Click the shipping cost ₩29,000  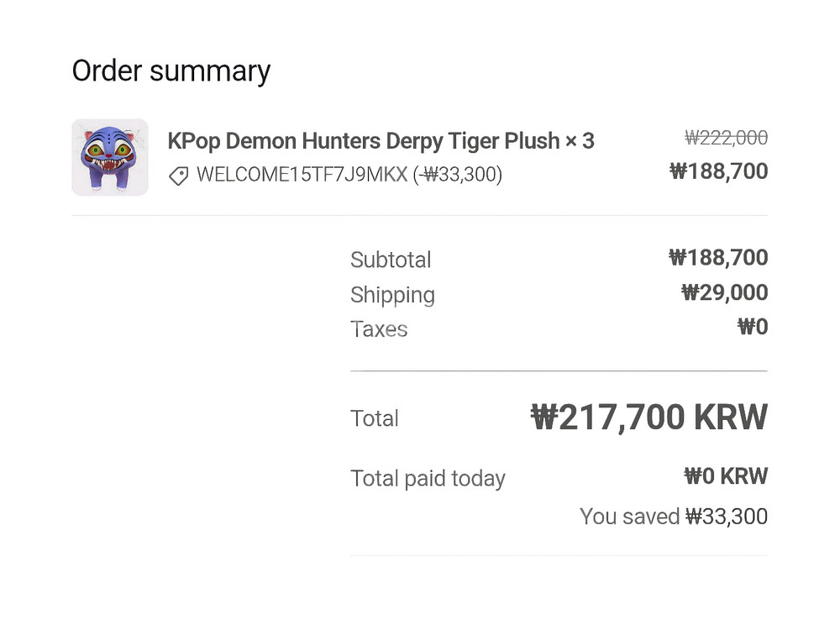(724, 292)
